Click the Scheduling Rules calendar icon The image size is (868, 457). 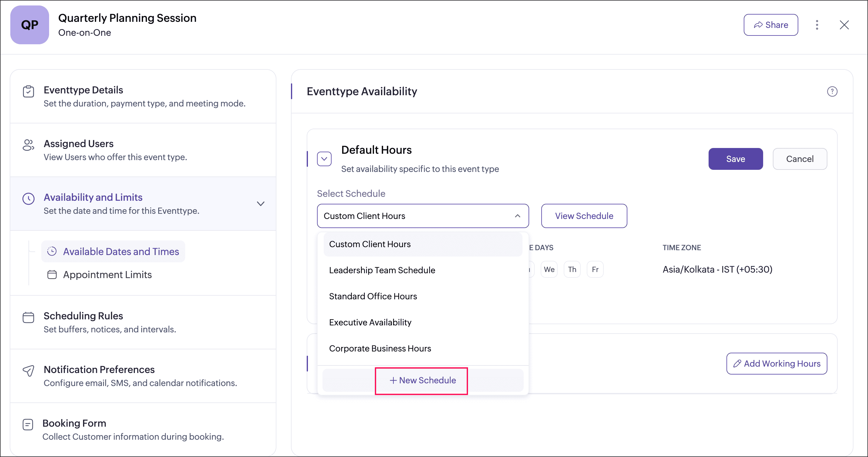28,318
